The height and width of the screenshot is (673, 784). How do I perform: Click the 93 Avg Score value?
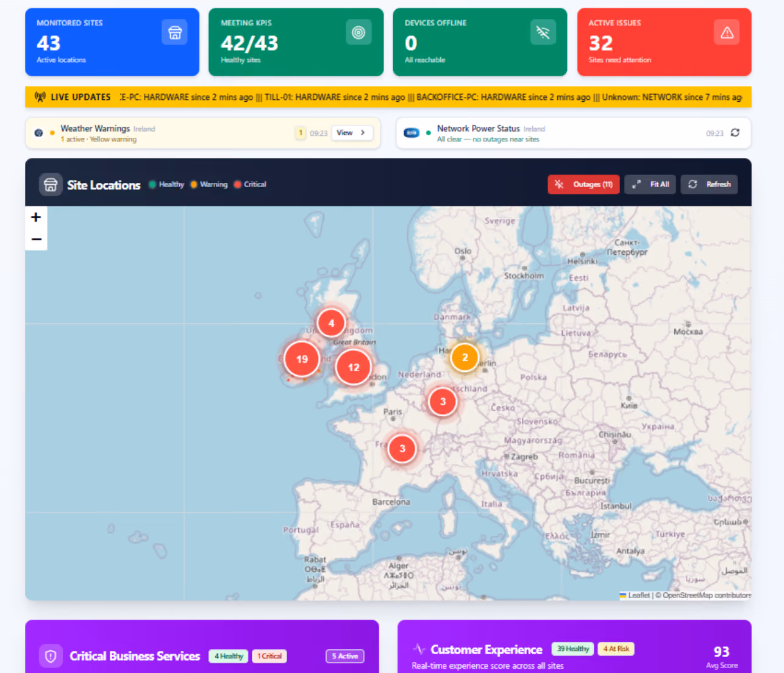tap(721, 652)
